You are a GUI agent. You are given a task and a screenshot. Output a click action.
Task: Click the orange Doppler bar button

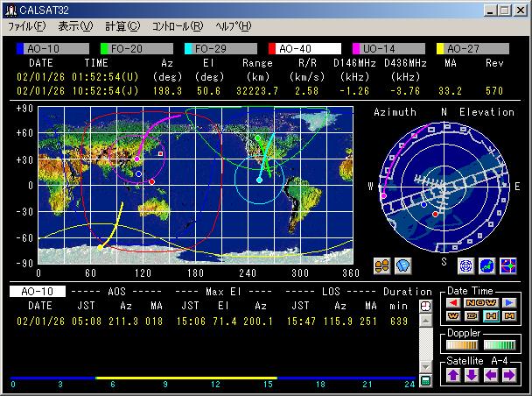pyautogui.click(x=462, y=345)
